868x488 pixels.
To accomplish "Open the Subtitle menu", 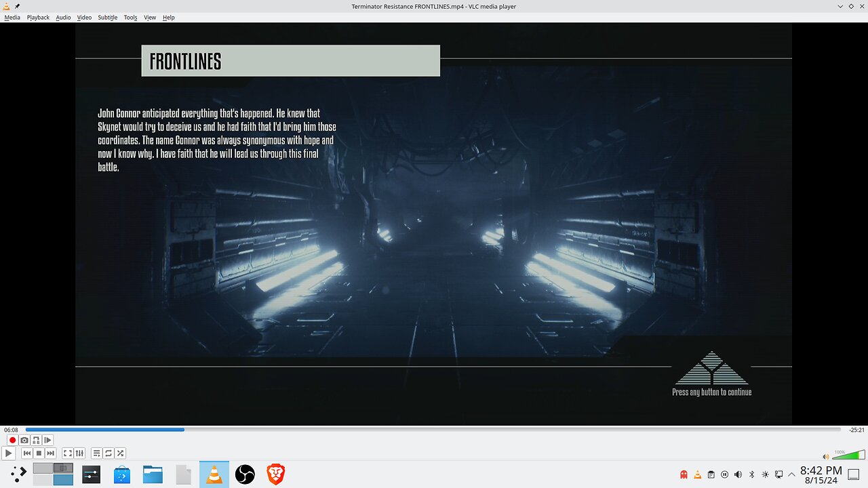I will [107, 18].
